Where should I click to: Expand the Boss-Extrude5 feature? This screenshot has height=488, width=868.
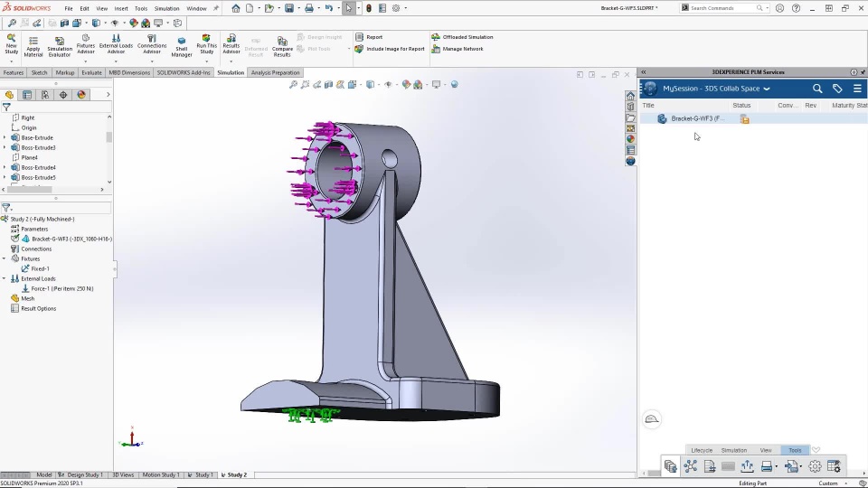coord(5,177)
